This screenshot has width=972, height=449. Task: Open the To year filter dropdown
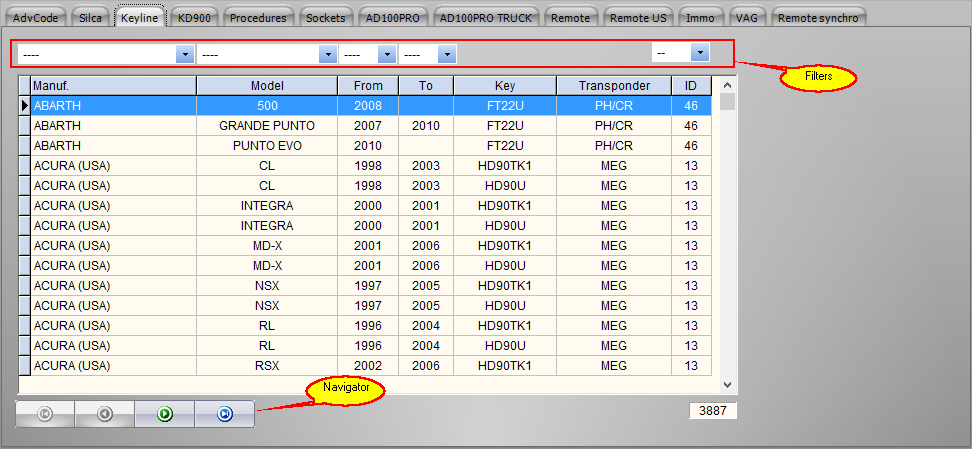coord(447,55)
